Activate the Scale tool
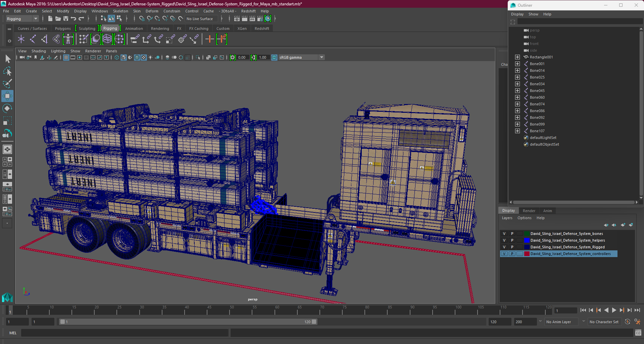This screenshot has width=644, height=344. tap(7, 121)
